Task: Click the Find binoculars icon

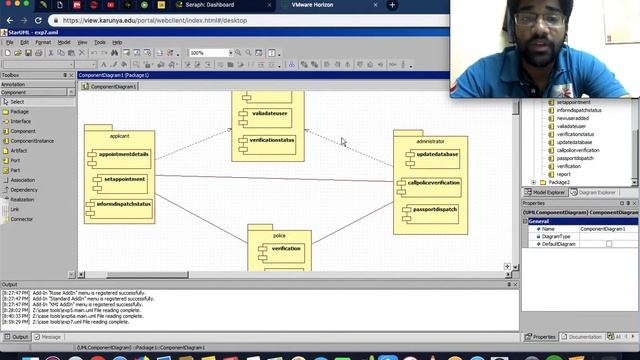Action: coord(115,53)
